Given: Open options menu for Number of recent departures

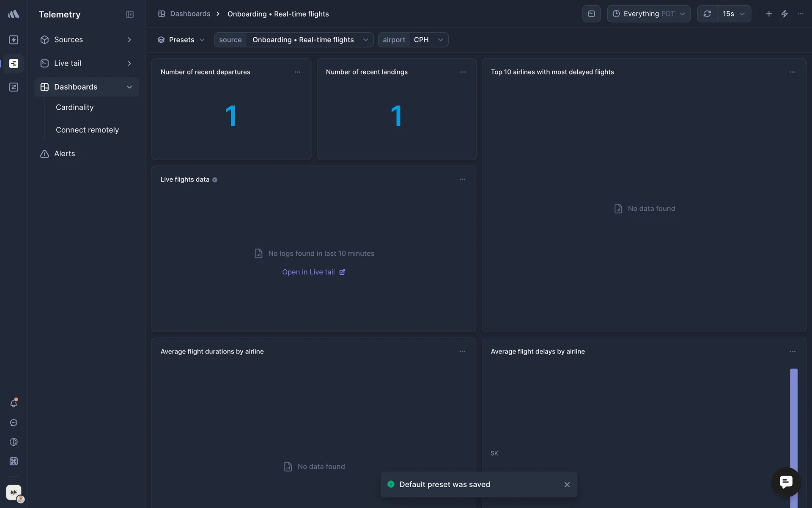Looking at the screenshot, I should tap(297, 72).
